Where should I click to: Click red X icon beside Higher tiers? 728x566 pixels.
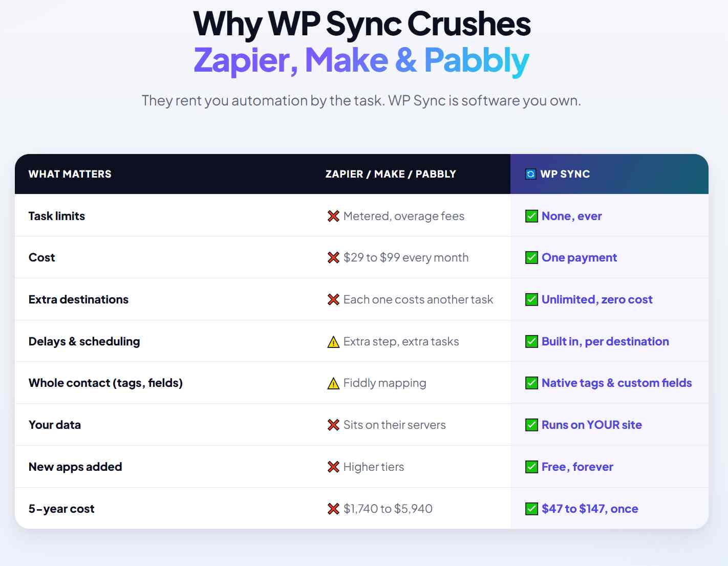(333, 467)
